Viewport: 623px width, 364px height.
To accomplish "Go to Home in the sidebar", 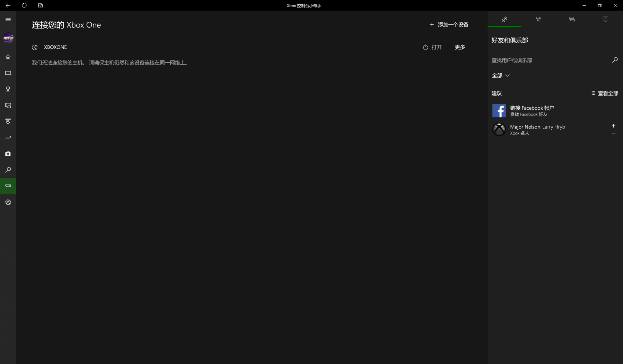I will 8,57.
